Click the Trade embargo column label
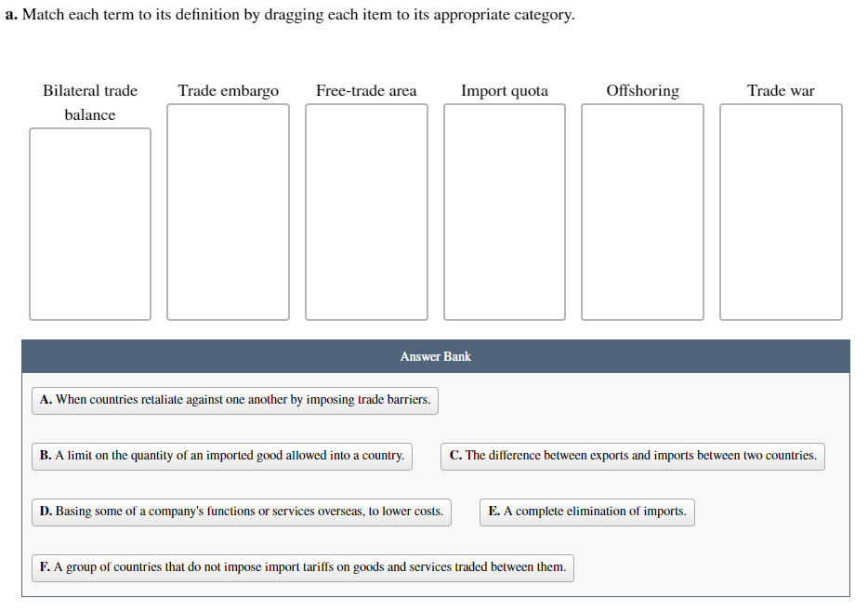Viewport: 868px width, 612px height. 228,91
